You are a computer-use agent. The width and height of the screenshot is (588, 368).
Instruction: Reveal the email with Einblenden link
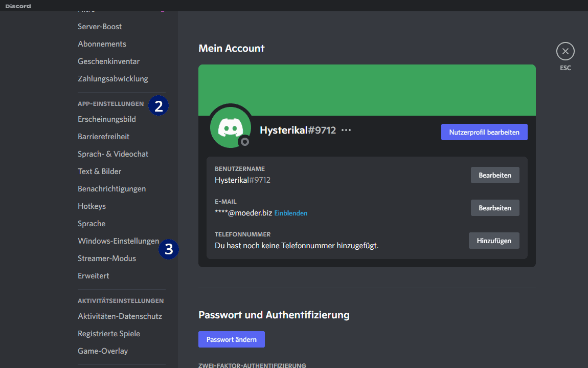tap(290, 213)
